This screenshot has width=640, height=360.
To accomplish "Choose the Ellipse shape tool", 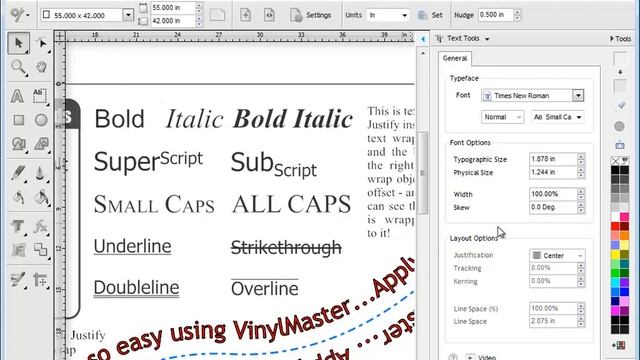I will (41, 120).
